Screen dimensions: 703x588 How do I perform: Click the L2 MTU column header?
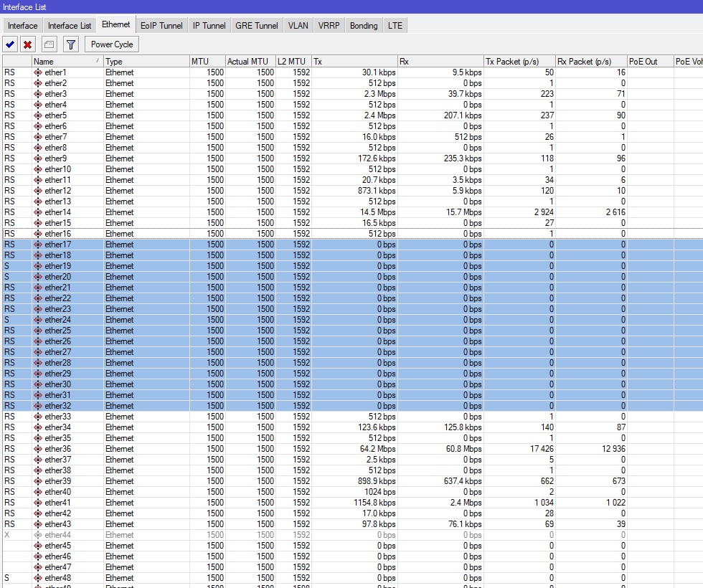[x=293, y=62]
